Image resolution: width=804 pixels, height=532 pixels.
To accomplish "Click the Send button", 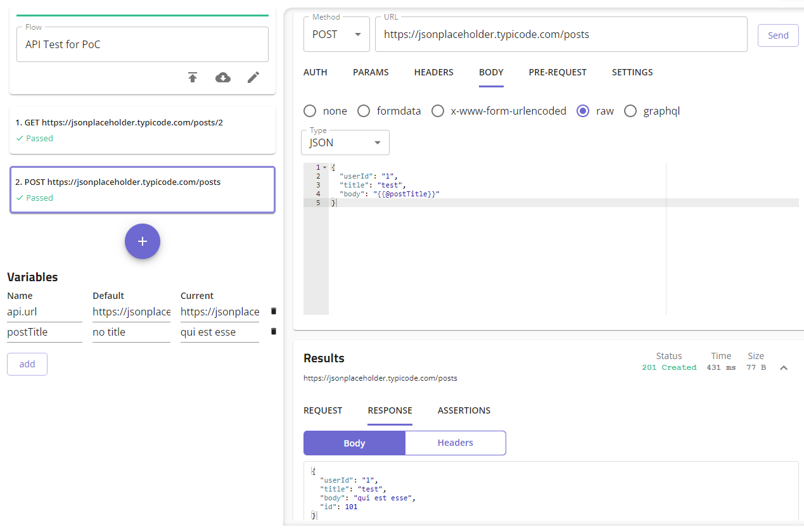I will (x=778, y=35).
